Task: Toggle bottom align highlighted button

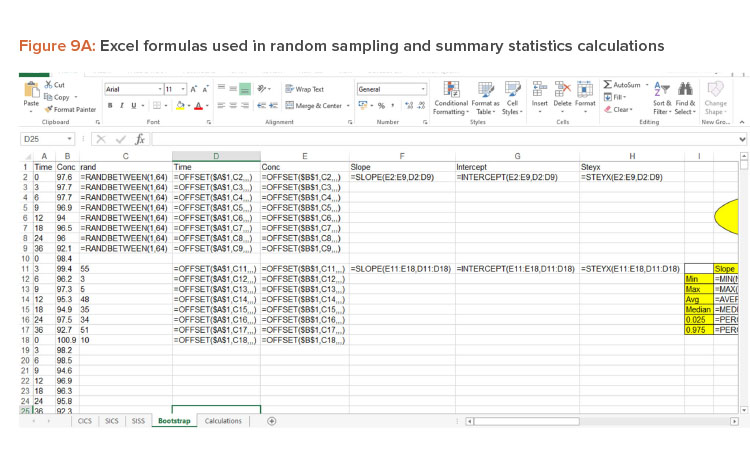Action: pos(245,89)
